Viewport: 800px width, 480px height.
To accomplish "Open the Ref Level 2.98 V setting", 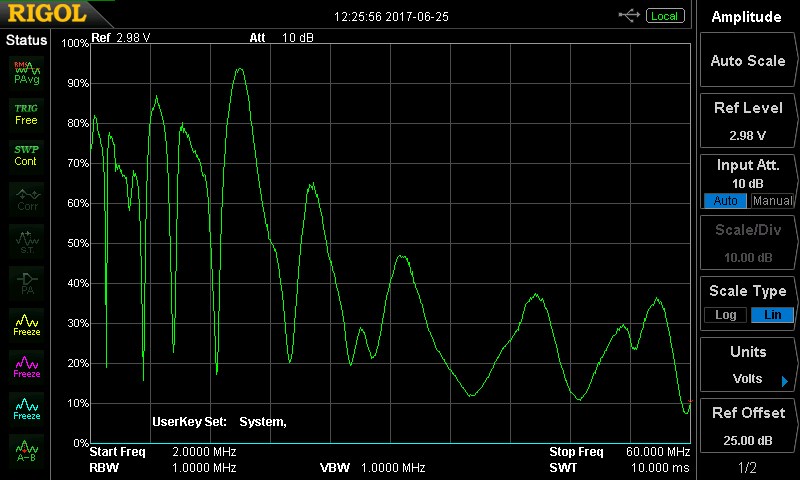I will coord(747,121).
